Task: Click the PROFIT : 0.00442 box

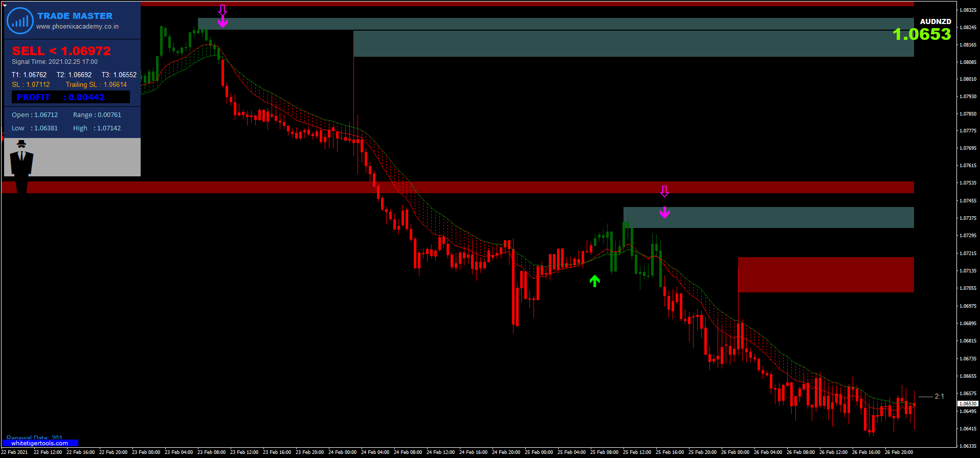Action: point(71,97)
